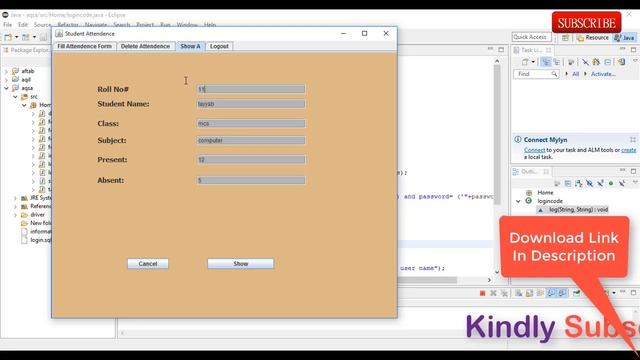Click the Activate task link
Screen dimensions: 640x360
coord(603,74)
